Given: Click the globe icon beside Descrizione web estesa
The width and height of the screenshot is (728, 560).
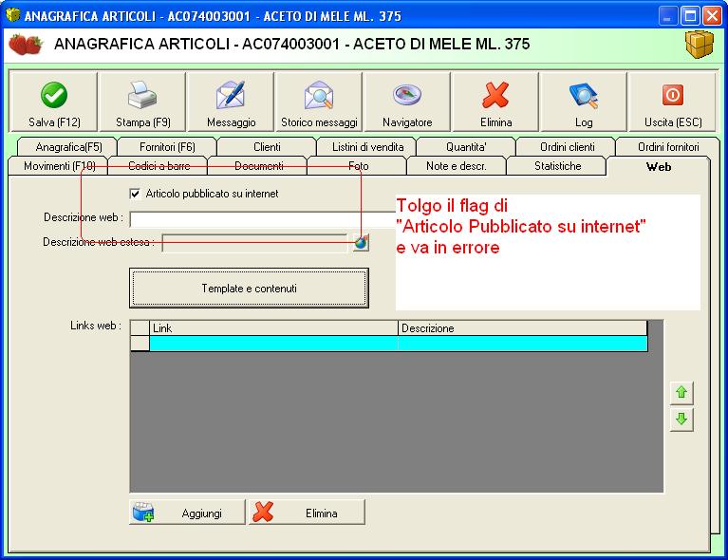Looking at the screenshot, I should 361,242.
